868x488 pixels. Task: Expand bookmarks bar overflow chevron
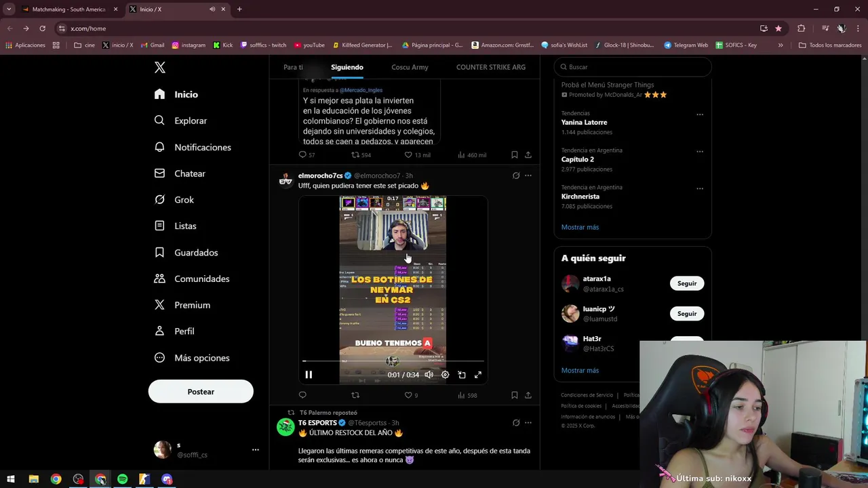point(781,45)
